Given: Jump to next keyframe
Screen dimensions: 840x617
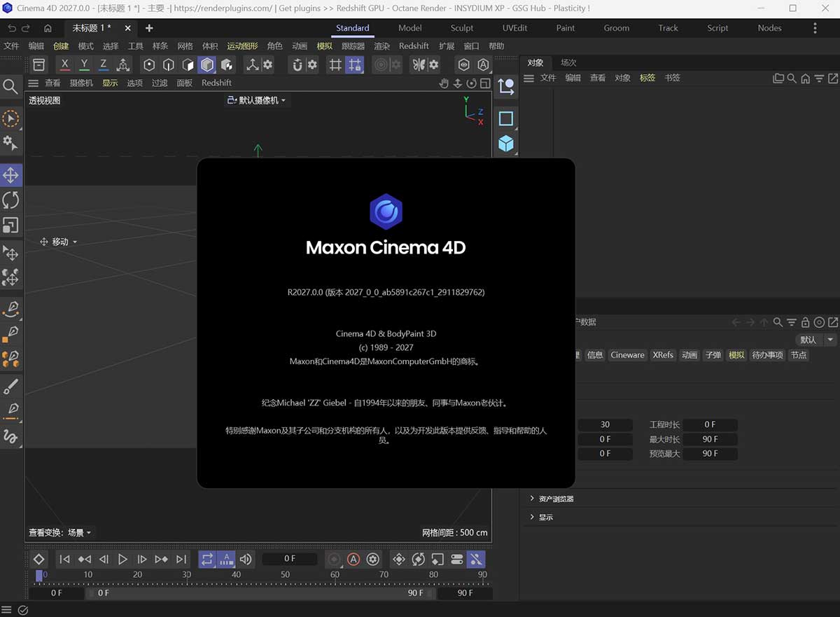Looking at the screenshot, I should click(162, 559).
